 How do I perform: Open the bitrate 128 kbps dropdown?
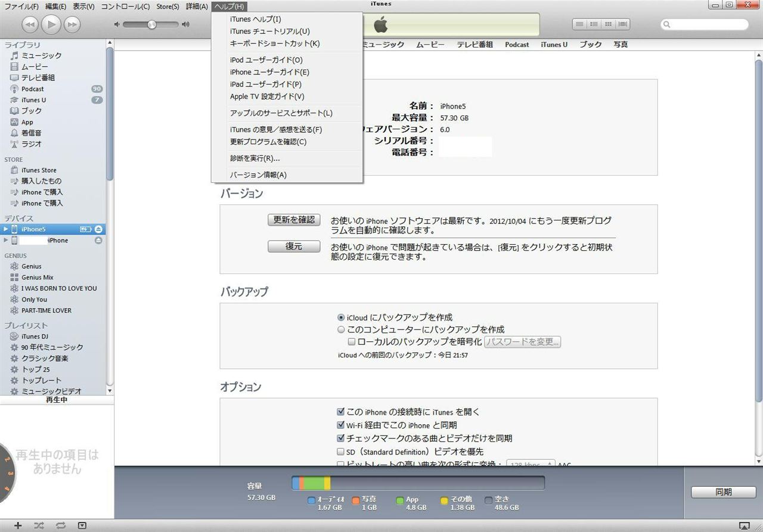point(531,463)
